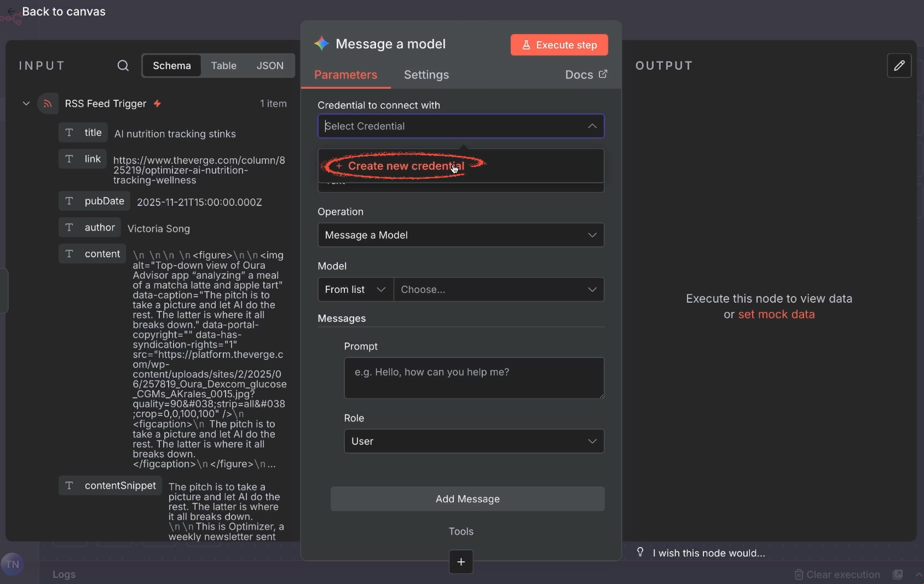
Task: Open the Select Credential dropdown
Action: tap(461, 126)
